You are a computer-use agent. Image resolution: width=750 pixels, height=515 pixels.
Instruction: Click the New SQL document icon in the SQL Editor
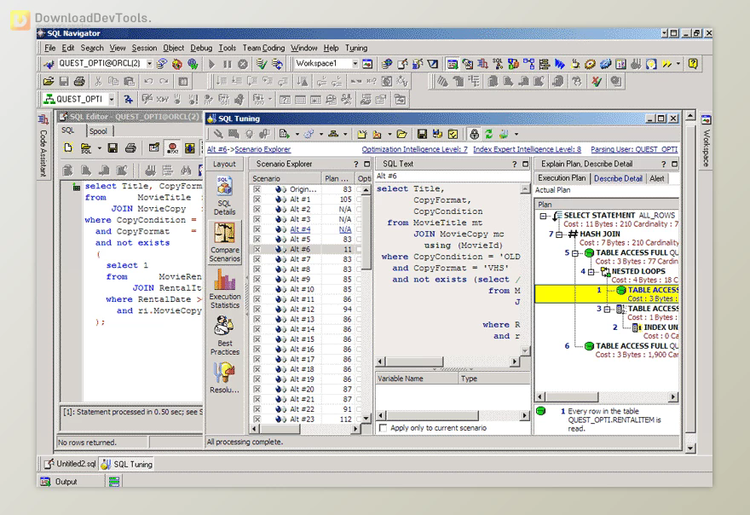pos(68,148)
